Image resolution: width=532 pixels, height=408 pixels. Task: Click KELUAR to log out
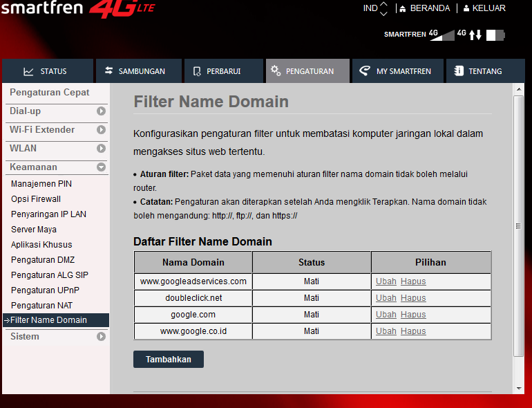[x=484, y=8]
